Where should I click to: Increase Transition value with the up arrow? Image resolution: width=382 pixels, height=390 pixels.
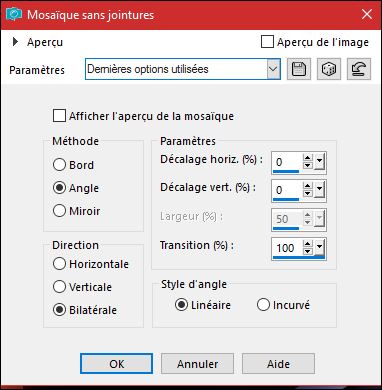coord(307,244)
